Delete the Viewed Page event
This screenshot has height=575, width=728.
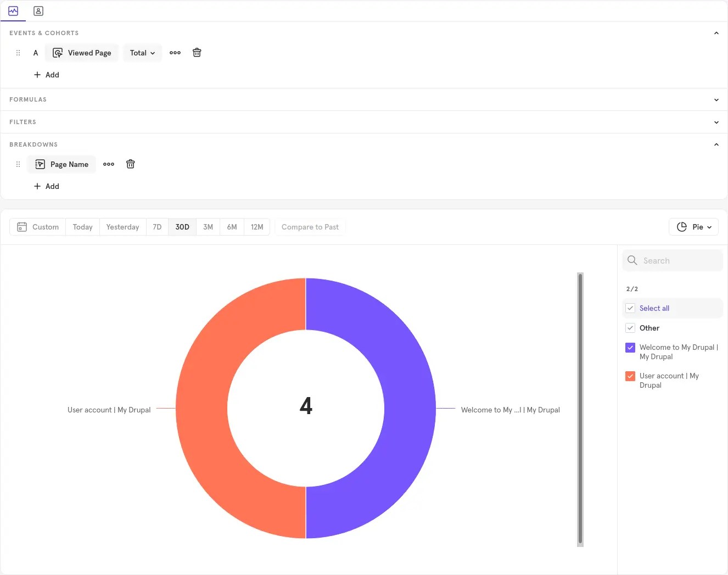pos(197,53)
